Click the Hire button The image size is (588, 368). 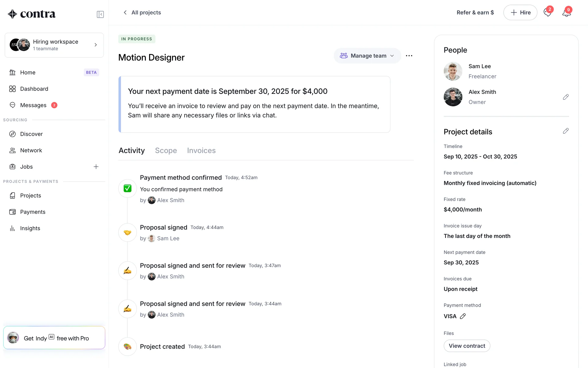pyautogui.click(x=520, y=13)
